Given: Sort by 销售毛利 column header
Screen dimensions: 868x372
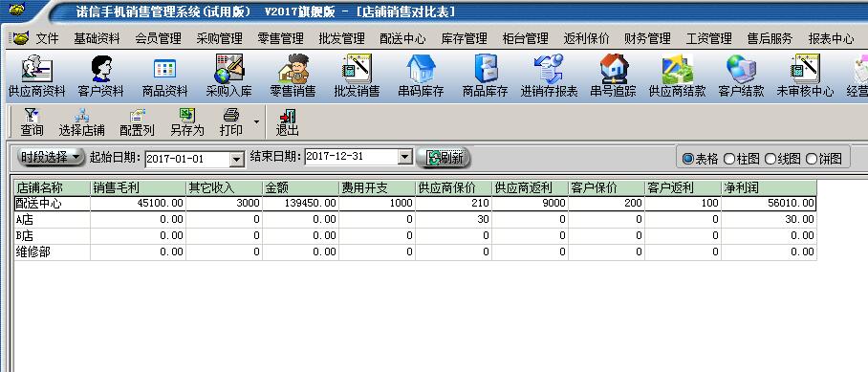Looking at the screenshot, I should [138, 187].
